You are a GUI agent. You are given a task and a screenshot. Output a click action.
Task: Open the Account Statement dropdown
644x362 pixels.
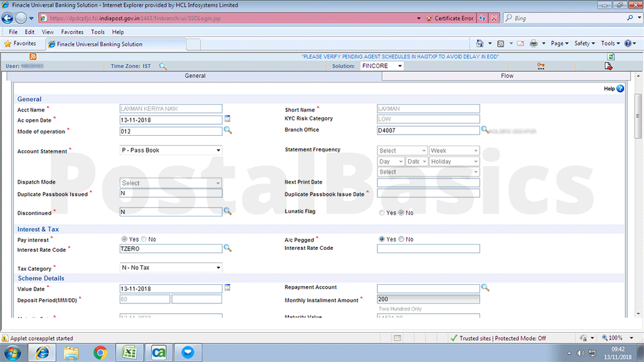click(x=171, y=150)
